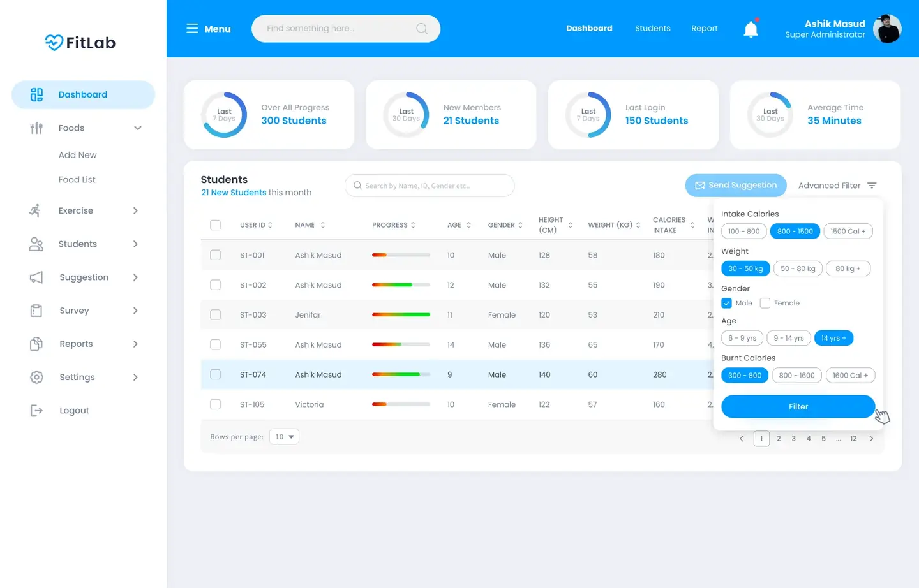Screen dimensions: 919x588
Task: Go to next page arrow in pagination
Action: (871, 439)
